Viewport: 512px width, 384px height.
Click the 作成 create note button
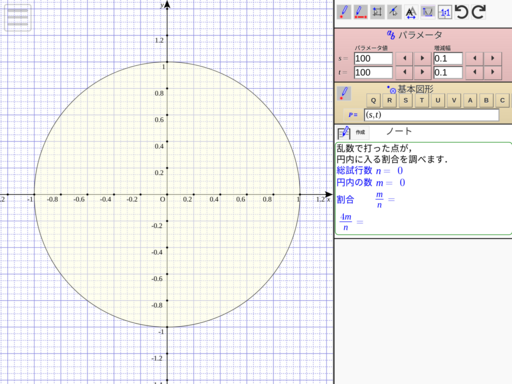point(360,132)
